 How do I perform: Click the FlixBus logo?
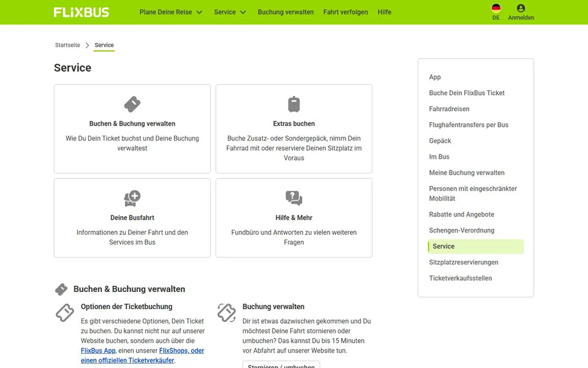(x=81, y=12)
